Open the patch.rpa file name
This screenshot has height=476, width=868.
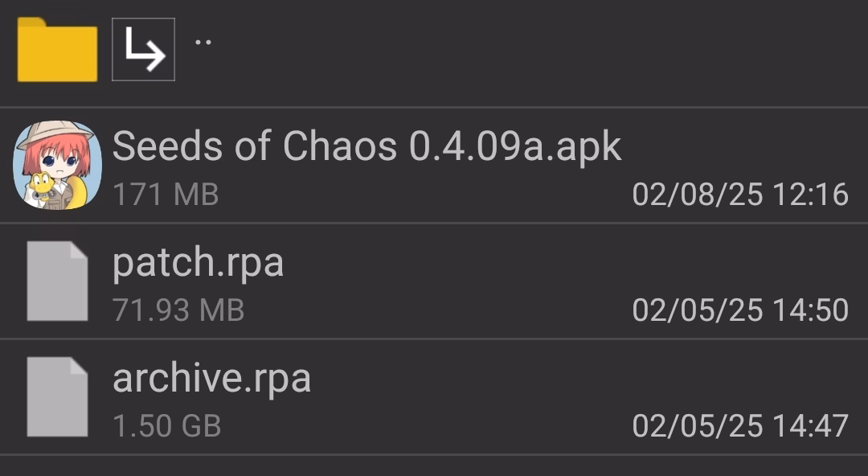coord(198,263)
